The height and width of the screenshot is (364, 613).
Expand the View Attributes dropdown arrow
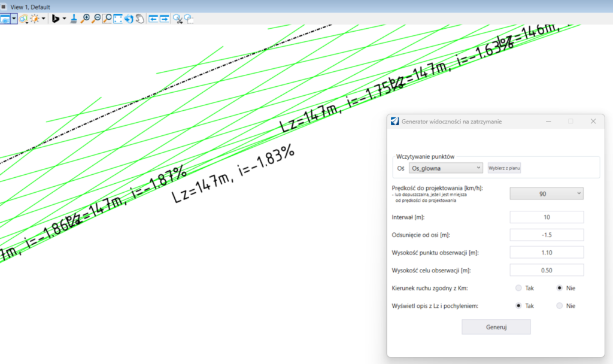[x=14, y=19]
